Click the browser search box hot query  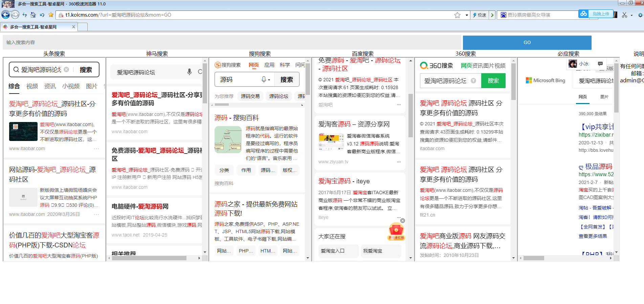click(x=529, y=15)
